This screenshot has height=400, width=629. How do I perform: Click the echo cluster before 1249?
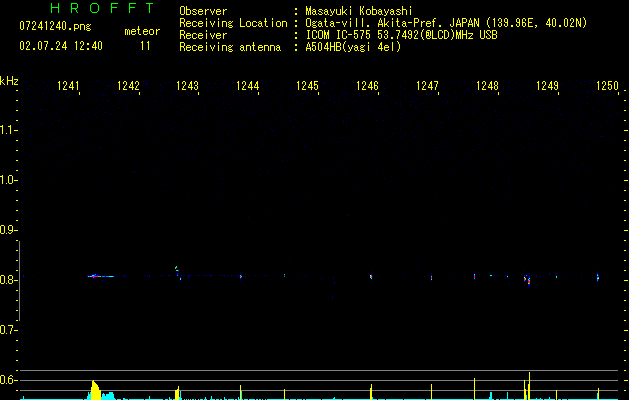click(x=527, y=279)
